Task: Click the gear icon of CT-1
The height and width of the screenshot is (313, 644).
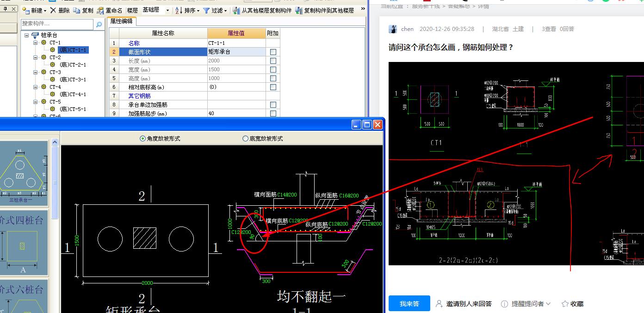Action: coord(44,43)
